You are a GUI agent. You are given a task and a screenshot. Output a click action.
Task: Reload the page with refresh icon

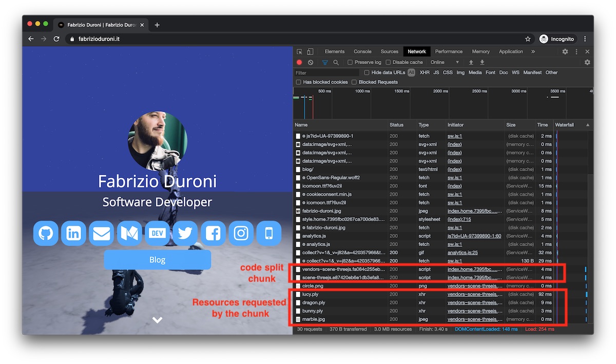click(57, 39)
